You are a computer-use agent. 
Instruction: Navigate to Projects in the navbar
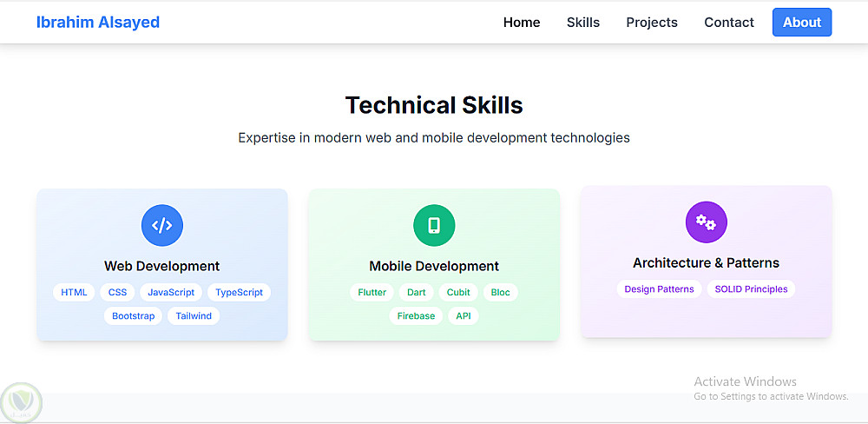pyautogui.click(x=652, y=23)
